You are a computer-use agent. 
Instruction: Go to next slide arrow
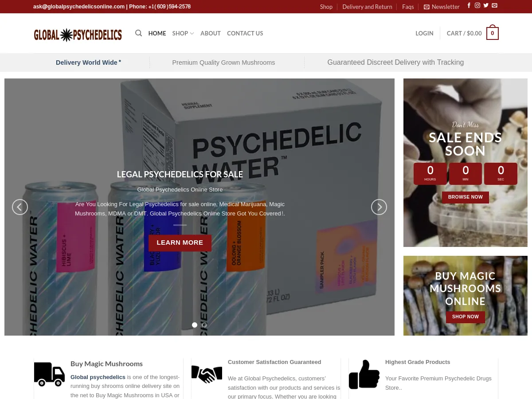(379, 207)
